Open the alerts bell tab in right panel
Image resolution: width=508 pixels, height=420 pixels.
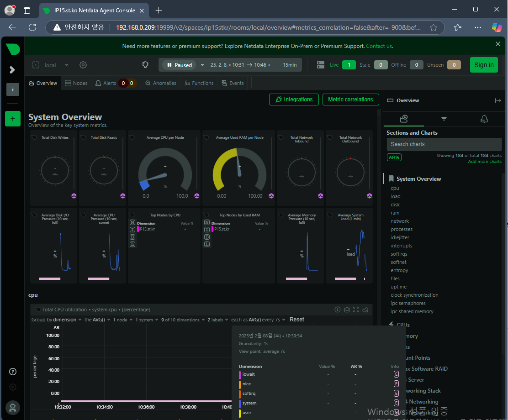tap(484, 119)
